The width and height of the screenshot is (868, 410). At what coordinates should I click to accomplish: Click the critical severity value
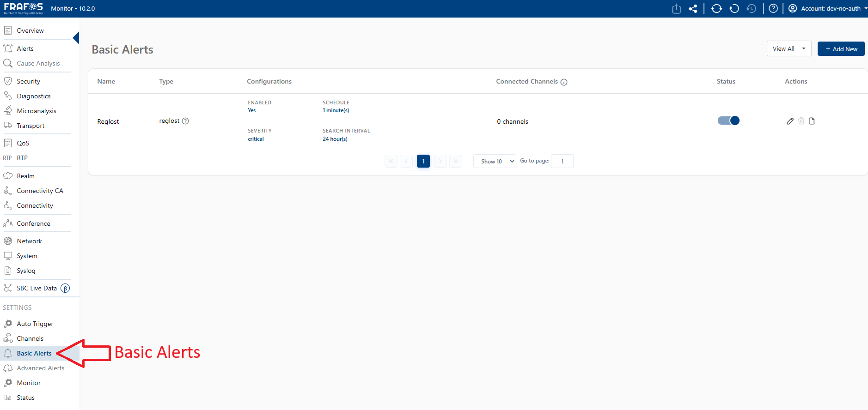pyautogui.click(x=256, y=139)
